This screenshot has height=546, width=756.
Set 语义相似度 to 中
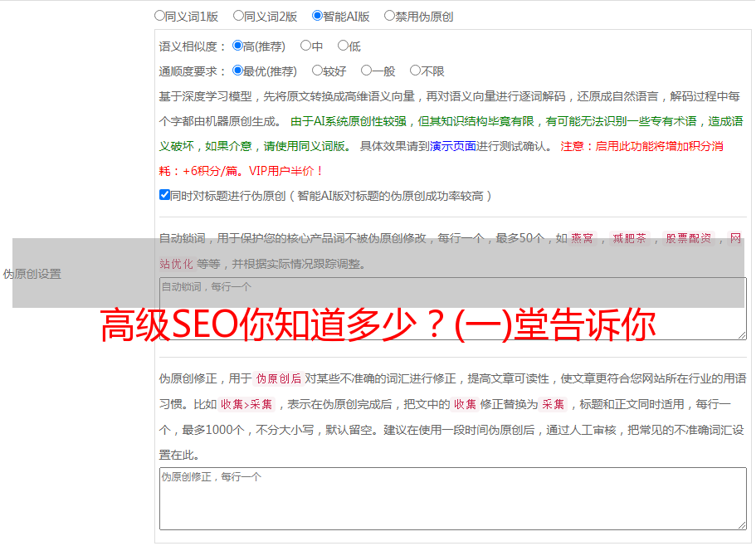point(305,46)
